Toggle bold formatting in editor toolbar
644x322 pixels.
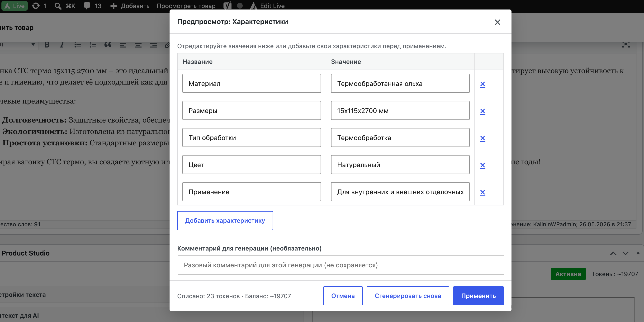click(47, 45)
